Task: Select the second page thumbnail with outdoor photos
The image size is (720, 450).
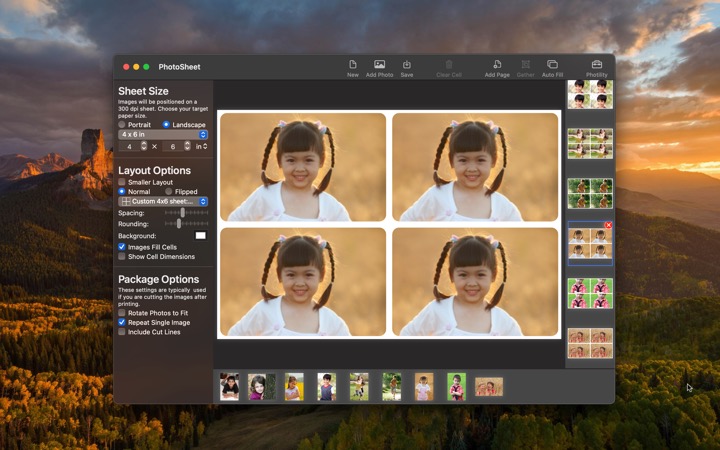Action: click(590, 143)
